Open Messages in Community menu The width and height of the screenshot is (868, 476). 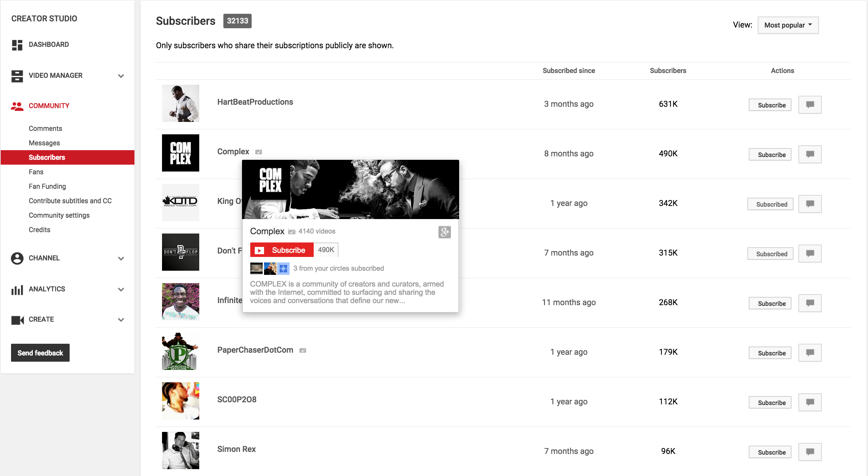44,143
